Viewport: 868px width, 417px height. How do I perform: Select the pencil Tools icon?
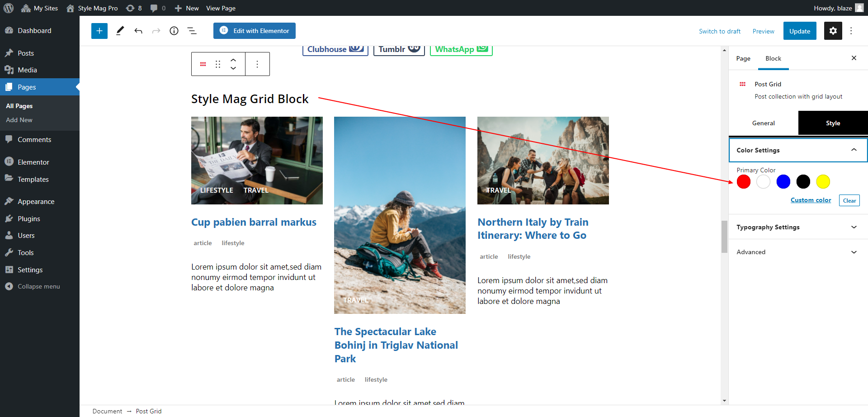(x=120, y=31)
